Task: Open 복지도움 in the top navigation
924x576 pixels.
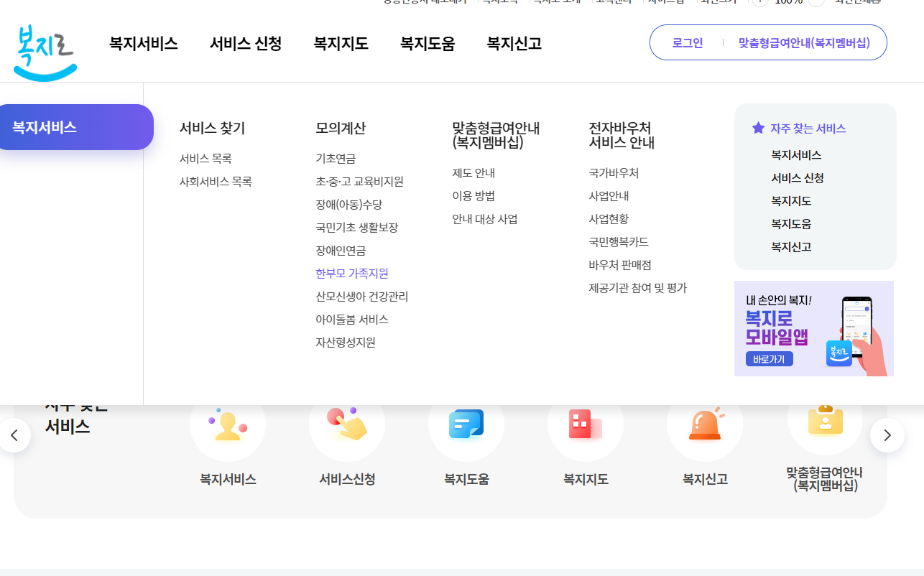Action: (x=428, y=43)
